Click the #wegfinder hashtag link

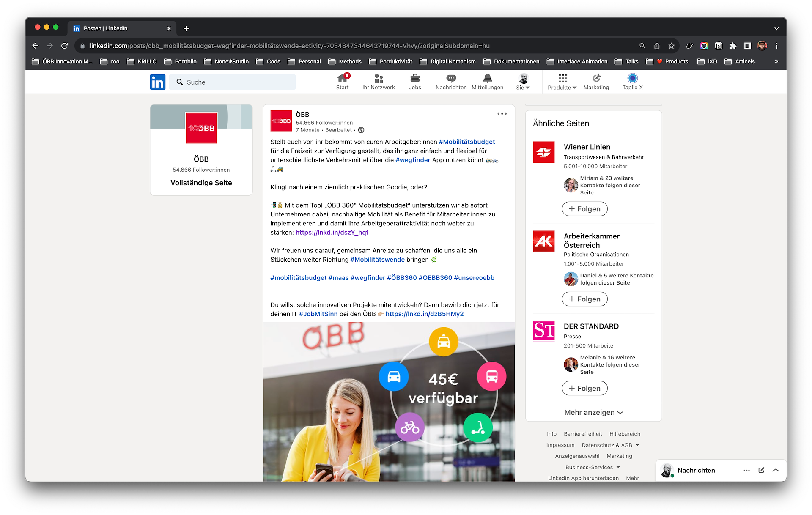click(x=412, y=160)
